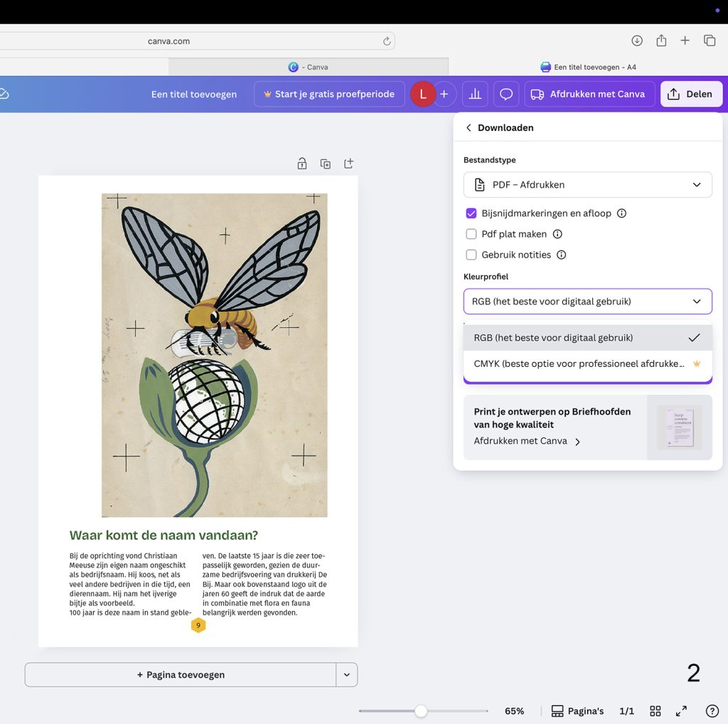Adjust the zoom slider at the bottom

coord(422,710)
